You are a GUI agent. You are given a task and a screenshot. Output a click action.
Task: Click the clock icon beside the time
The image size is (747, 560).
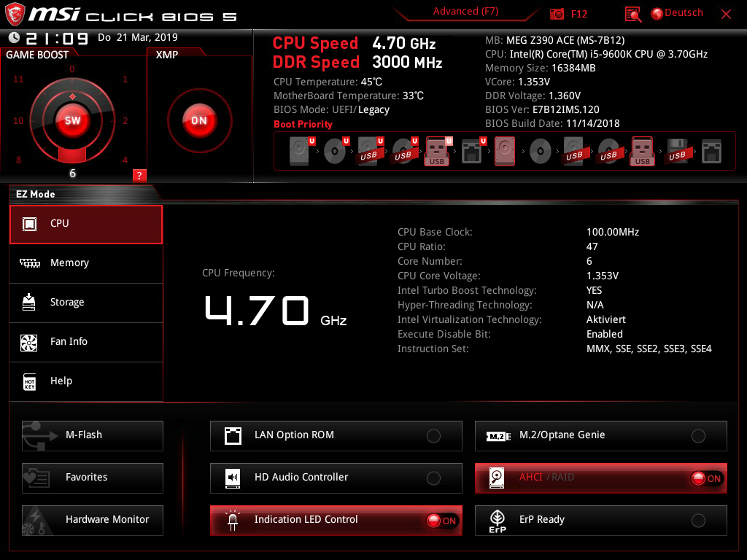tap(14, 37)
